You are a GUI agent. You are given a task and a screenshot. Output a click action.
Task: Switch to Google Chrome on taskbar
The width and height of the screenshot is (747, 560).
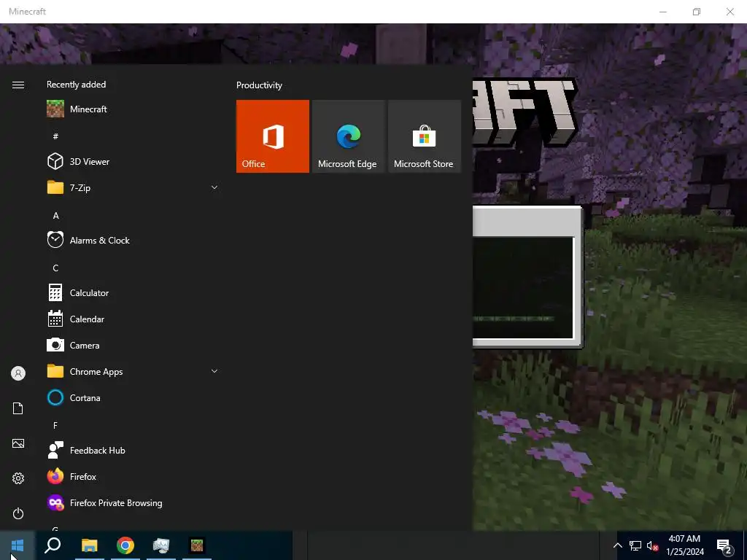[125, 545]
